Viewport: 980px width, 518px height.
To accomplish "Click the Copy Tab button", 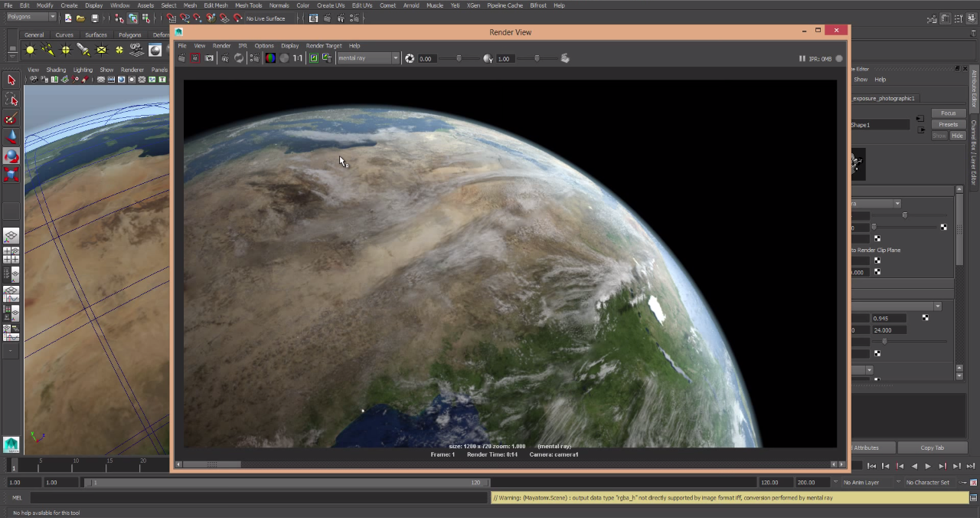I will [932, 448].
